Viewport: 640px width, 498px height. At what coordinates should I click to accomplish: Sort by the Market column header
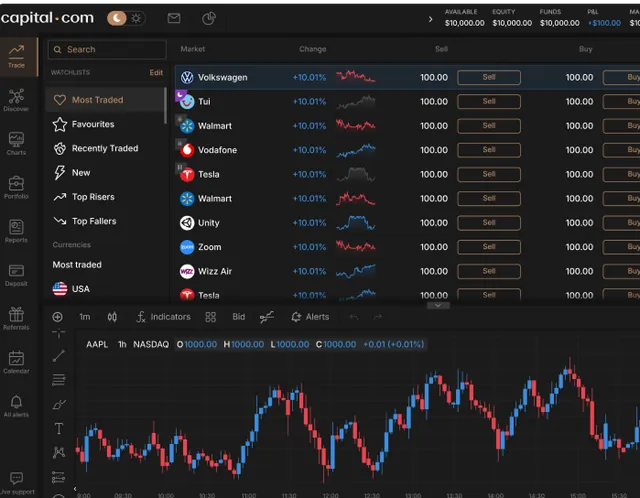[193, 49]
